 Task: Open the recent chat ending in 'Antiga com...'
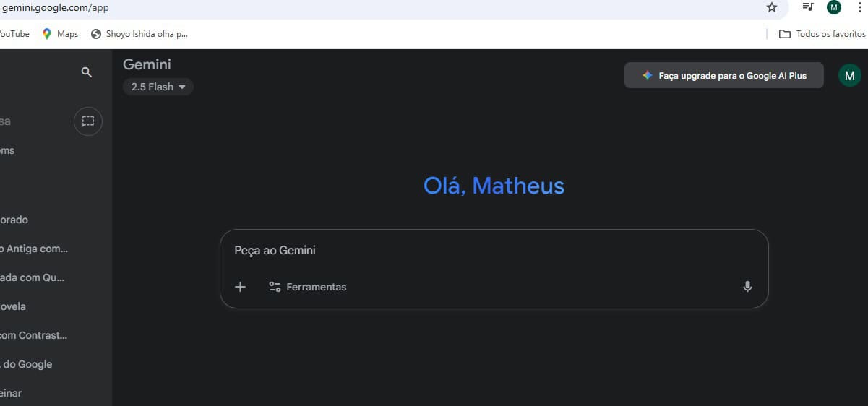pyautogui.click(x=36, y=249)
